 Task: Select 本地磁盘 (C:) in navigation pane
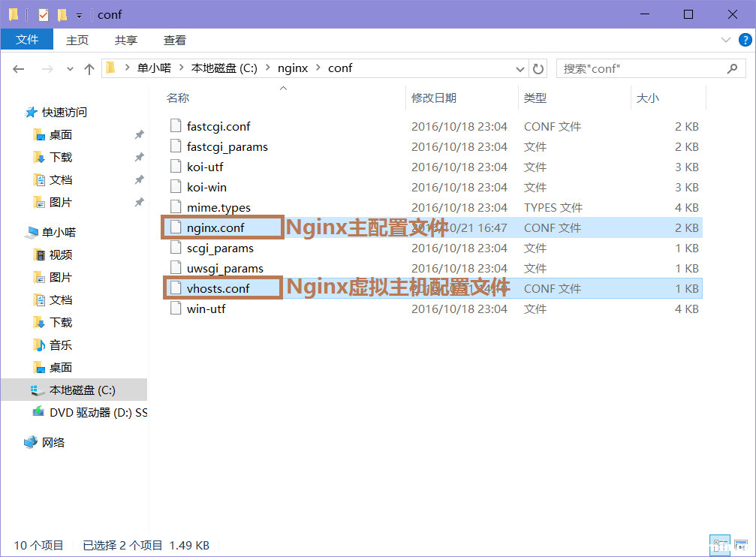(74, 390)
